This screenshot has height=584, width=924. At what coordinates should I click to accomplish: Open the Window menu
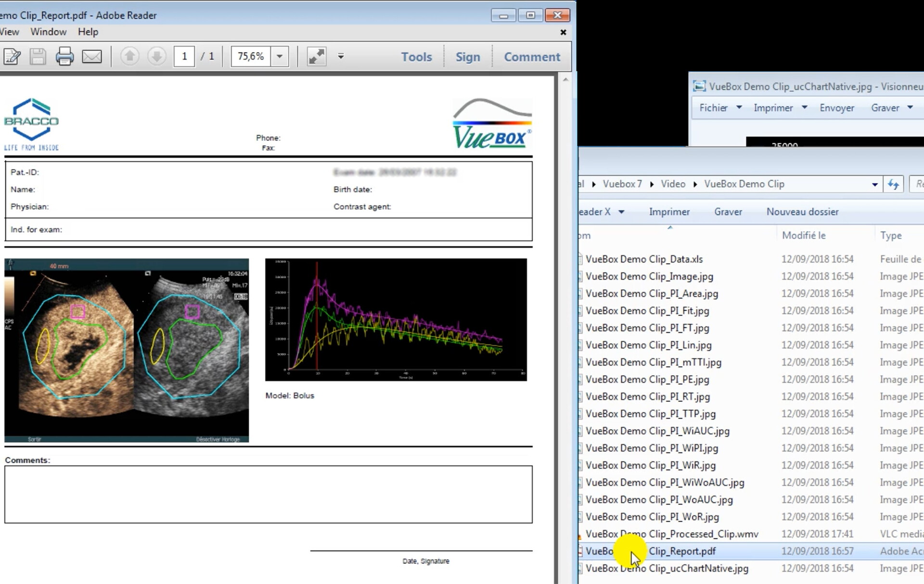pos(48,32)
